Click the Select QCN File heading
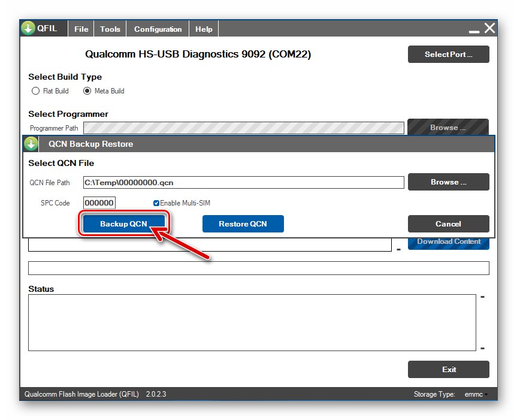The height and width of the screenshot is (420, 517). [61, 163]
